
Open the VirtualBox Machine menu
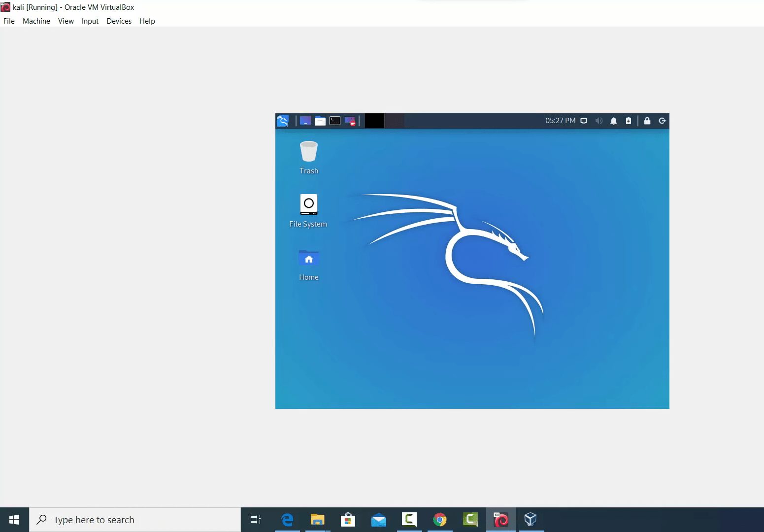(36, 21)
